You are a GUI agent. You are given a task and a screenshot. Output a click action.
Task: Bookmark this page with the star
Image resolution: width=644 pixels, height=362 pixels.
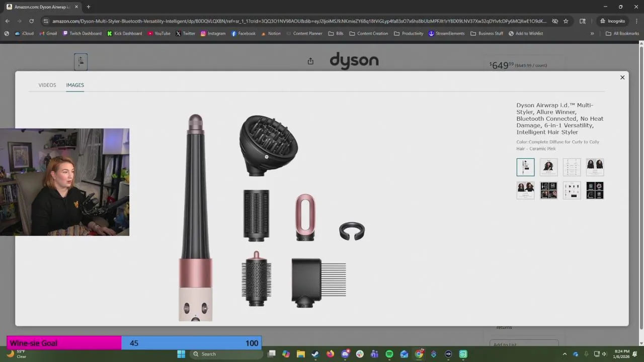click(x=566, y=21)
